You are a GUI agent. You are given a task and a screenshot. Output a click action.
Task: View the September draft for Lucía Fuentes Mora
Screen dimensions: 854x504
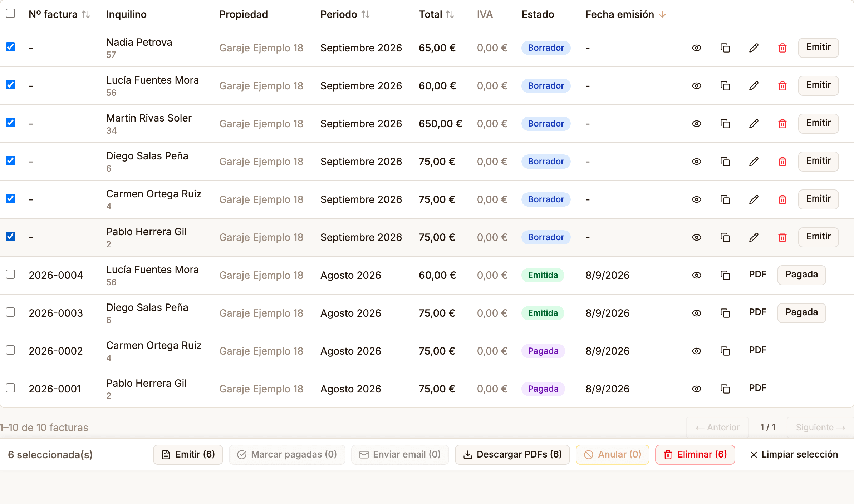(696, 86)
